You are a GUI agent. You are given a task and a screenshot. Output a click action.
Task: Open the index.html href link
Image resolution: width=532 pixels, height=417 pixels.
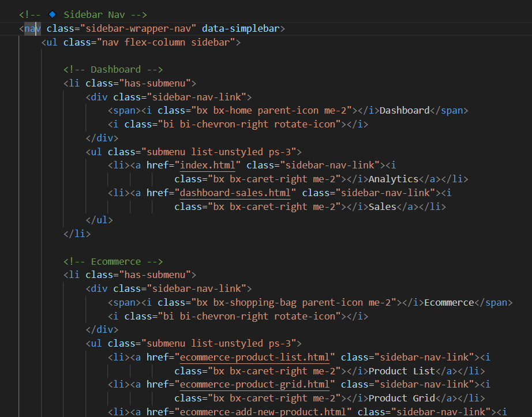208,166
